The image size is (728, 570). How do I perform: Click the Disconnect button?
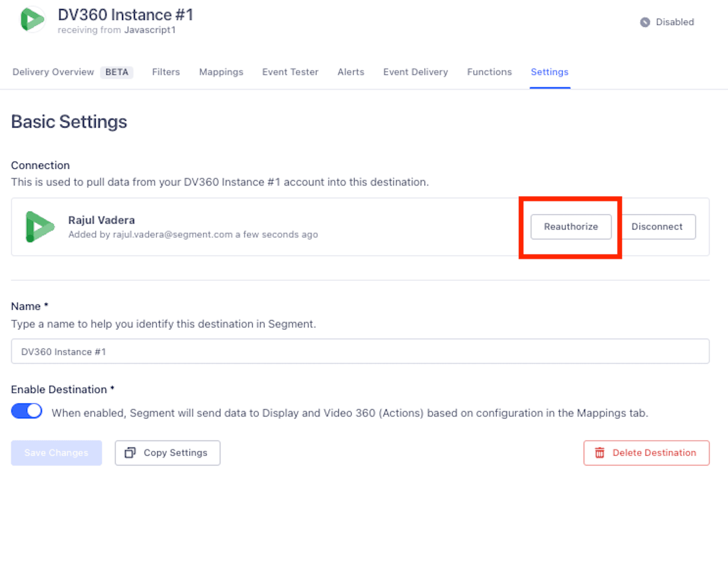657,227
